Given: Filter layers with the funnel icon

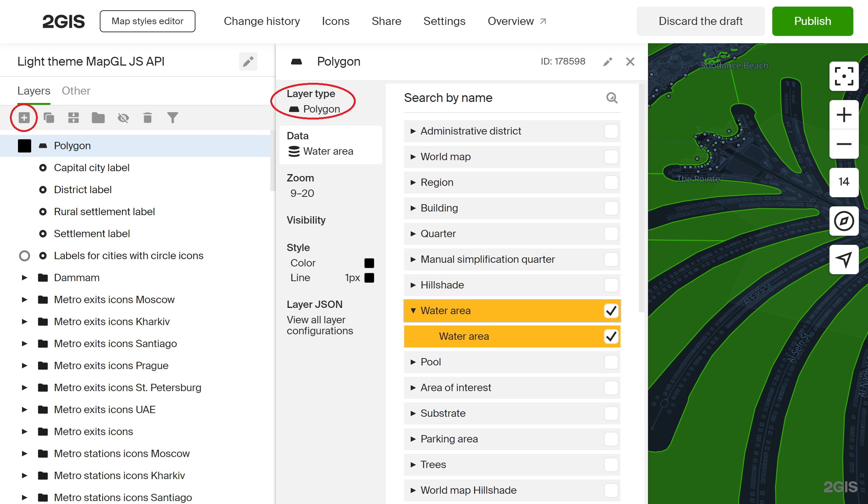Looking at the screenshot, I should [x=172, y=118].
